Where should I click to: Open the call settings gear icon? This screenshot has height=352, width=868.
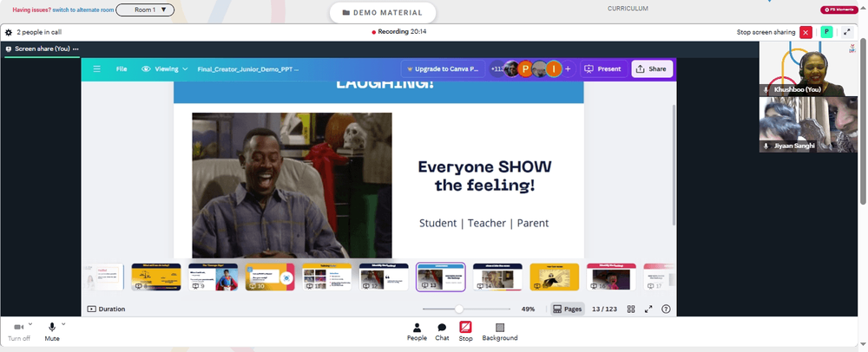click(9, 32)
